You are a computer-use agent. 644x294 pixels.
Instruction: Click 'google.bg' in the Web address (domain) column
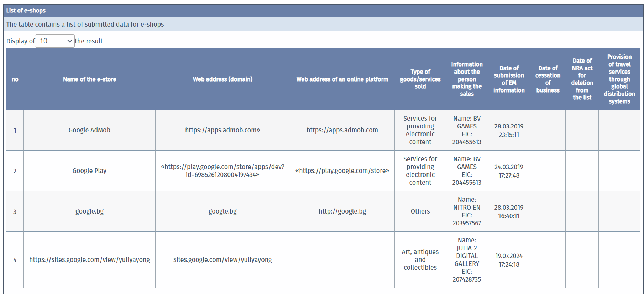tap(222, 211)
